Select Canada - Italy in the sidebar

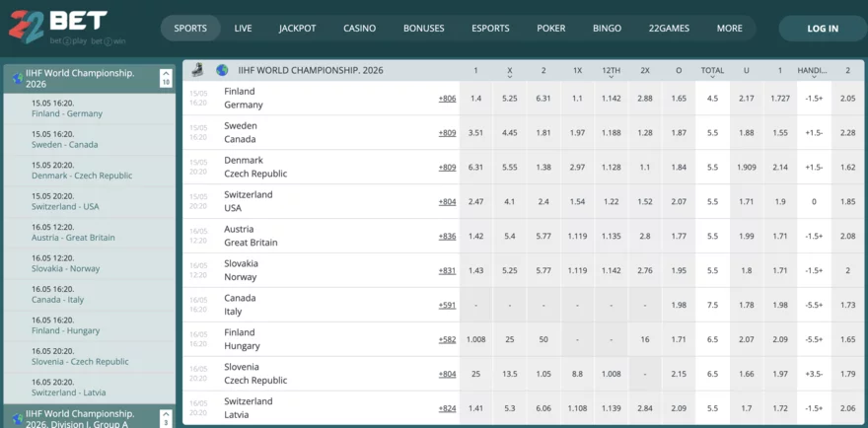point(89,295)
